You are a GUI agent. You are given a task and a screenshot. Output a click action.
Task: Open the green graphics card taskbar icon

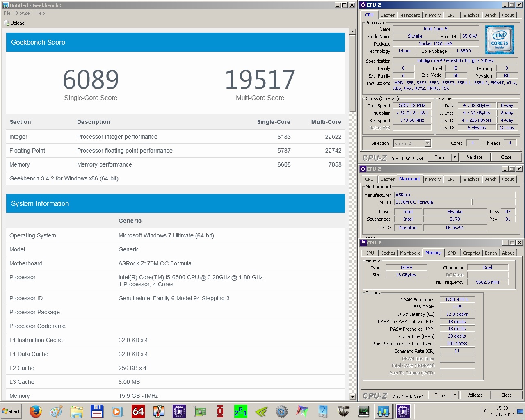[x=200, y=411]
